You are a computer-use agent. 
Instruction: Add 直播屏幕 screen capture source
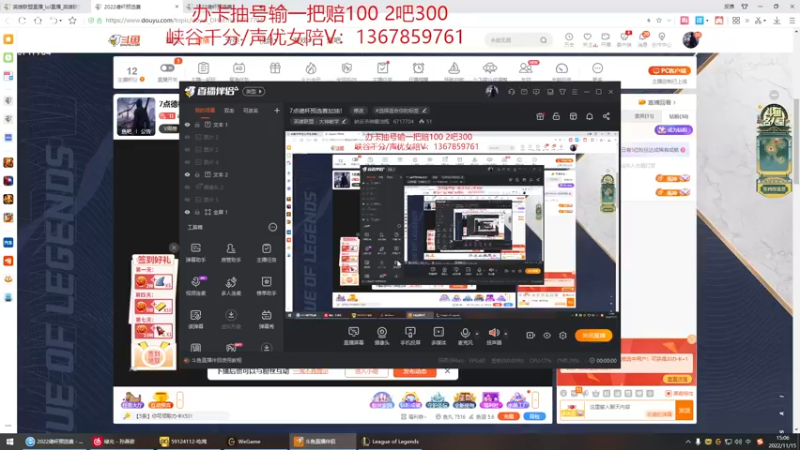[354, 336]
